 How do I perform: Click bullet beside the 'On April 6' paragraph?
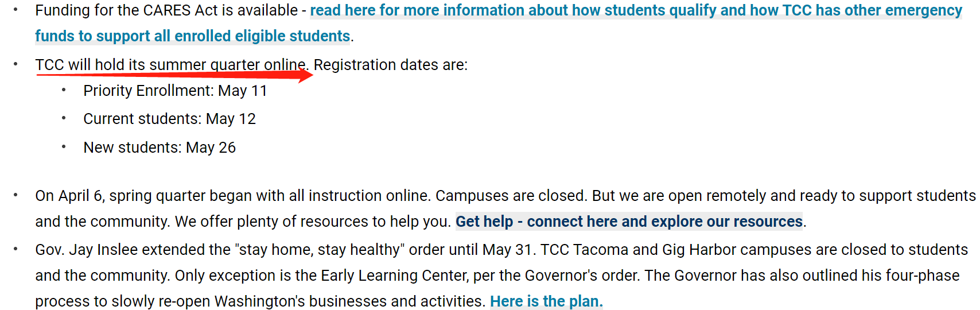click(15, 195)
